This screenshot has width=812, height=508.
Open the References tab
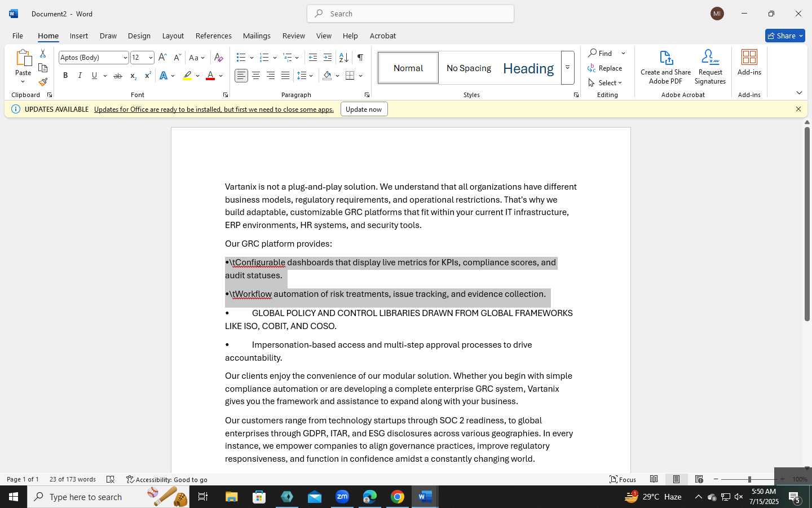pos(214,36)
